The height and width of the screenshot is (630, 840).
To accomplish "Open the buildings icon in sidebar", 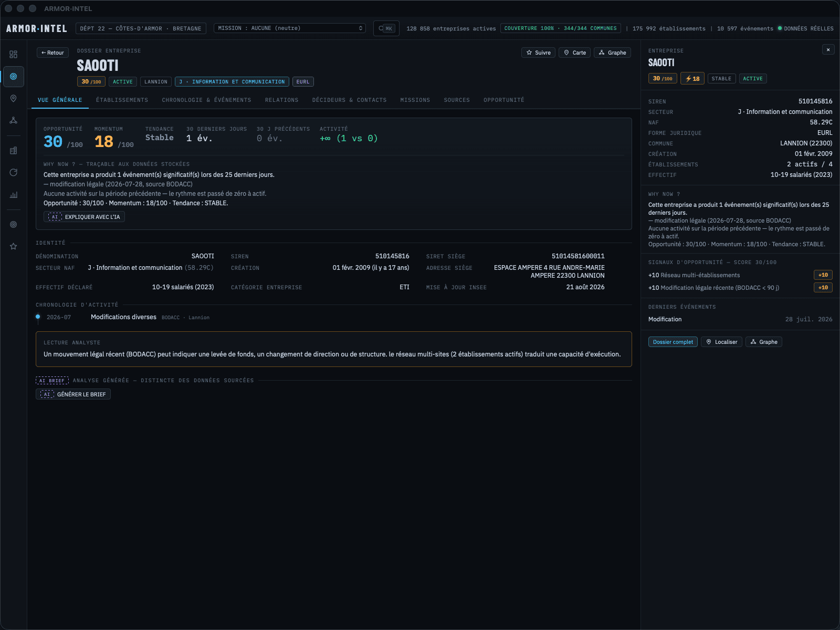I will pyautogui.click(x=14, y=151).
